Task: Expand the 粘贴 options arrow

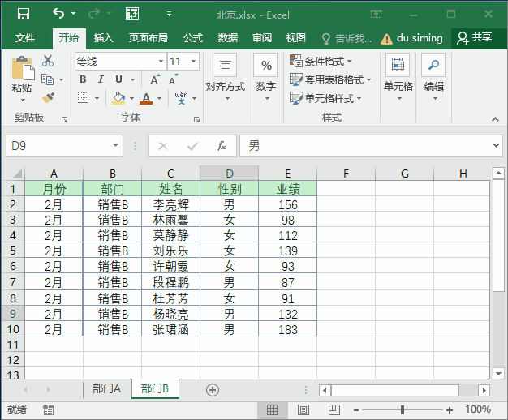Action: pyautogui.click(x=23, y=101)
